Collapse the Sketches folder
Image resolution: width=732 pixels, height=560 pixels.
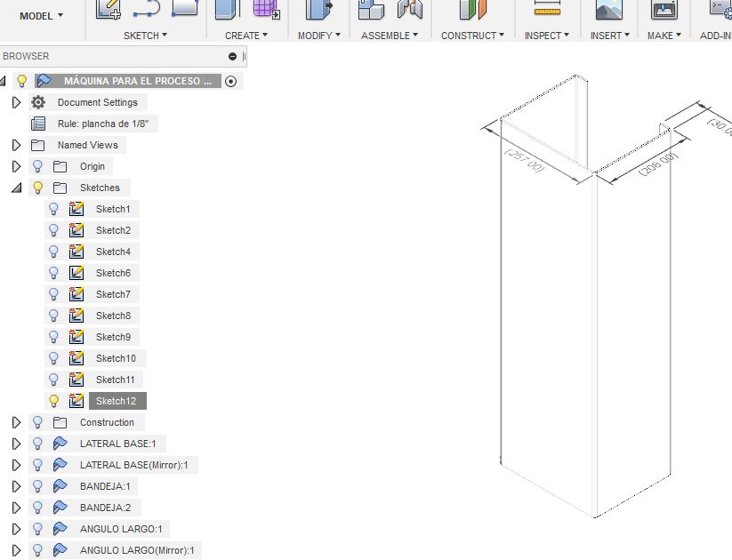click(x=16, y=188)
